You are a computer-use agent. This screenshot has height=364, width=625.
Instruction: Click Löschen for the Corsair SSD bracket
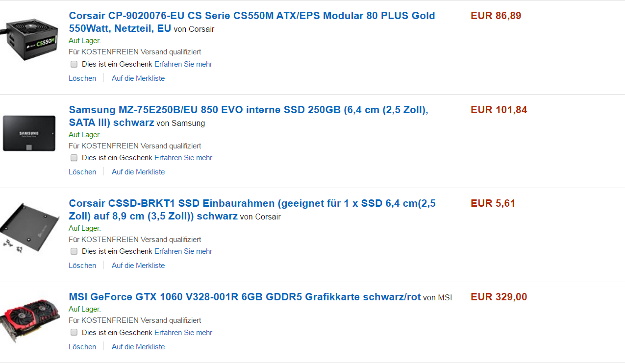82,266
